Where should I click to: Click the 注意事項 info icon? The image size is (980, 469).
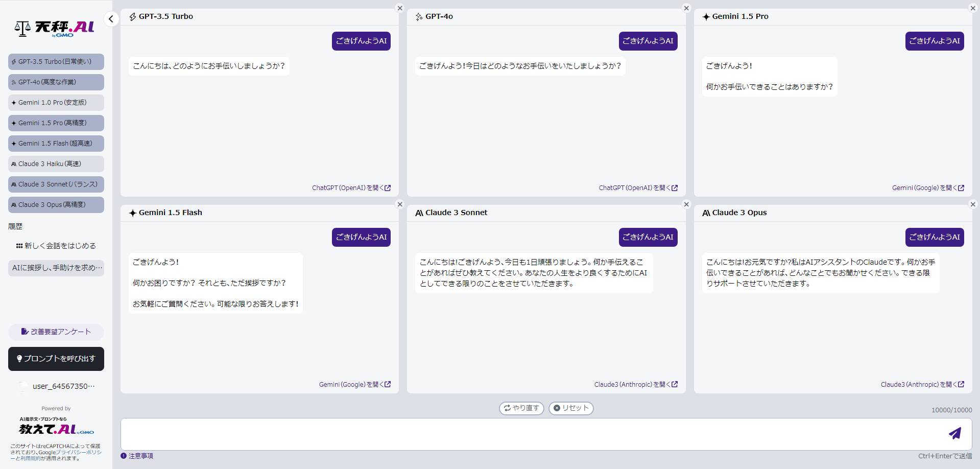click(x=124, y=456)
